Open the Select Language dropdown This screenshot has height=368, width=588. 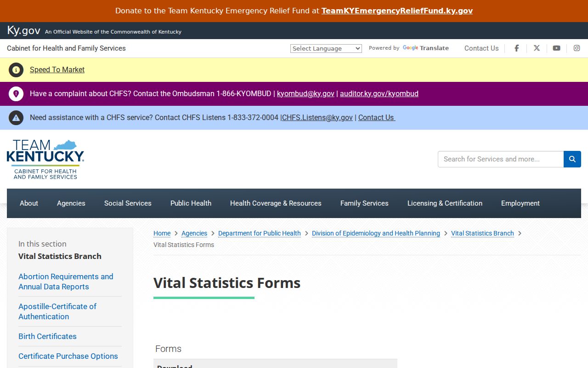[x=326, y=48]
